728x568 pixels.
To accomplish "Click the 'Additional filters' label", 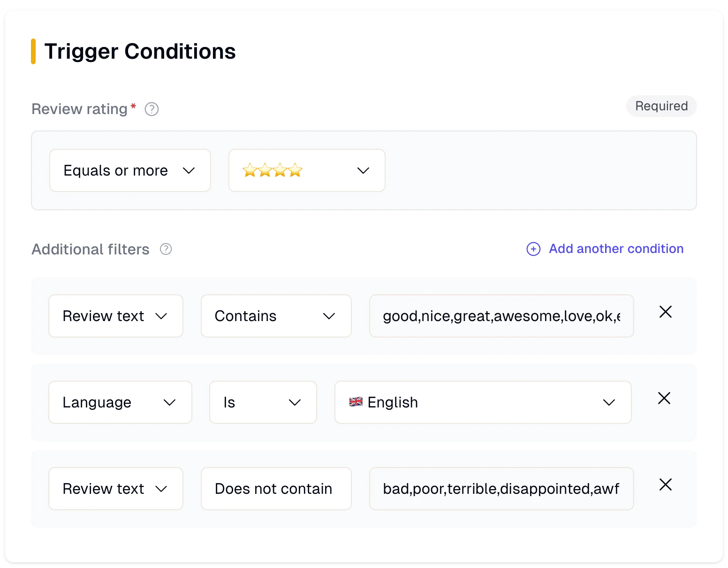I will pos(91,249).
